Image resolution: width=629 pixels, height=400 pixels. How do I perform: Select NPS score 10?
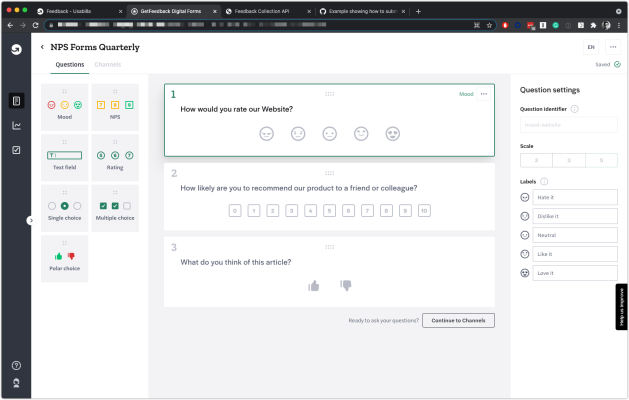click(424, 211)
